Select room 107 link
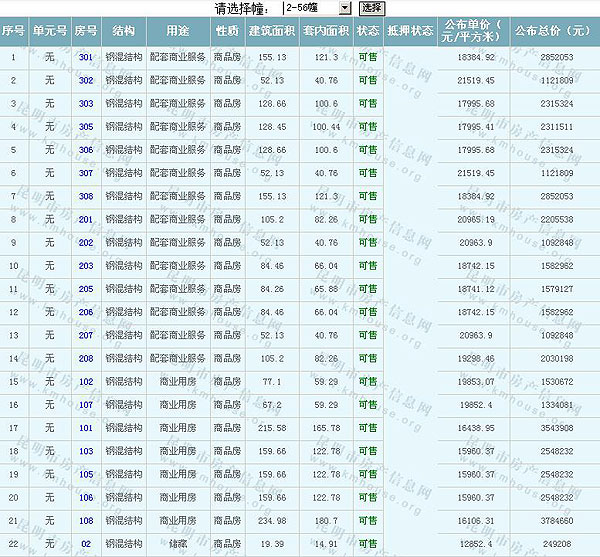The height and width of the screenshot is (557, 600). (86, 404)
